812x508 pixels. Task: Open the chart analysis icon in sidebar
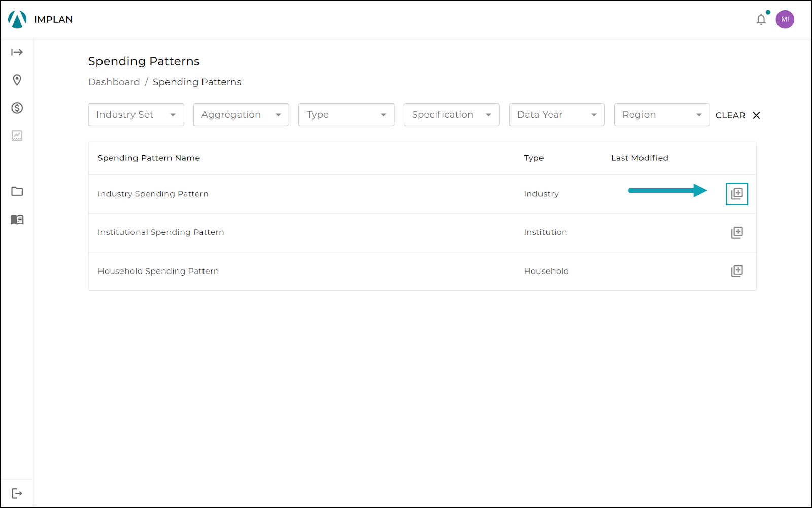click(17, 136)
